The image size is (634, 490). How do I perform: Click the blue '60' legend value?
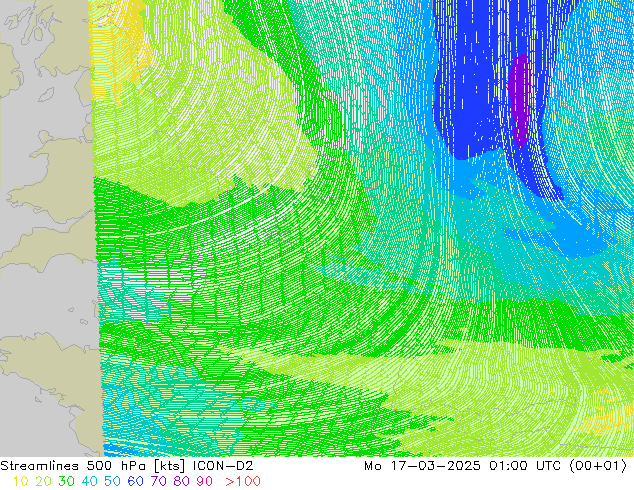coord(135,481)
